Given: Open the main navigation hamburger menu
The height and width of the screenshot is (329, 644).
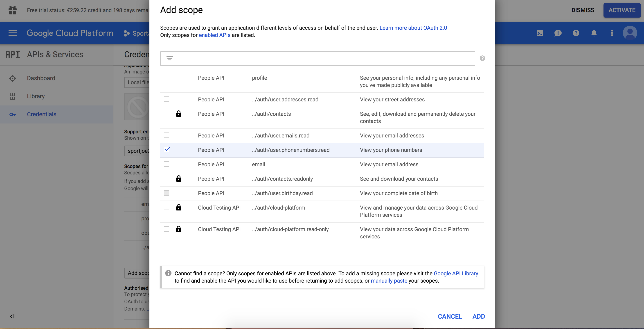Looking at the screenshot, I should click(x=13, y=33).
